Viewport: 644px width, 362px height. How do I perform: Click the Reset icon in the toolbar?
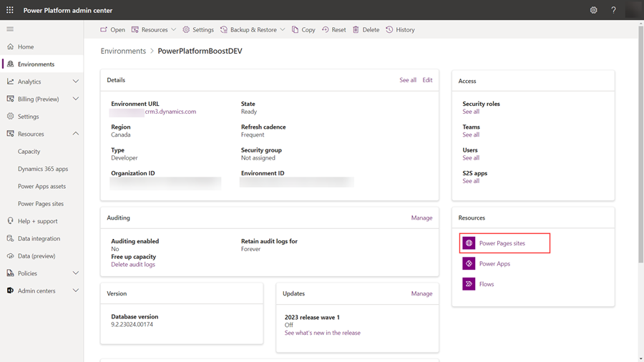tap(326, 29)
